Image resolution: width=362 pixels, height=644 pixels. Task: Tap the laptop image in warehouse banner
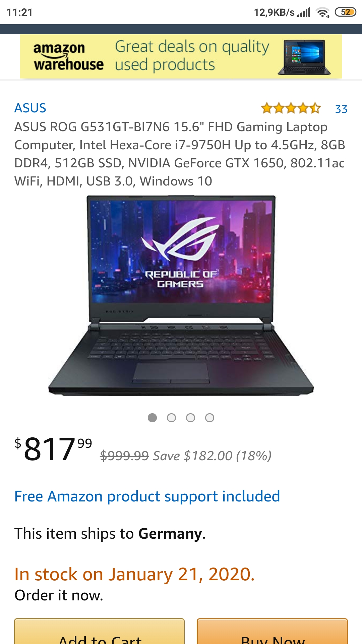pyautogui.click(x=304, y=57)
